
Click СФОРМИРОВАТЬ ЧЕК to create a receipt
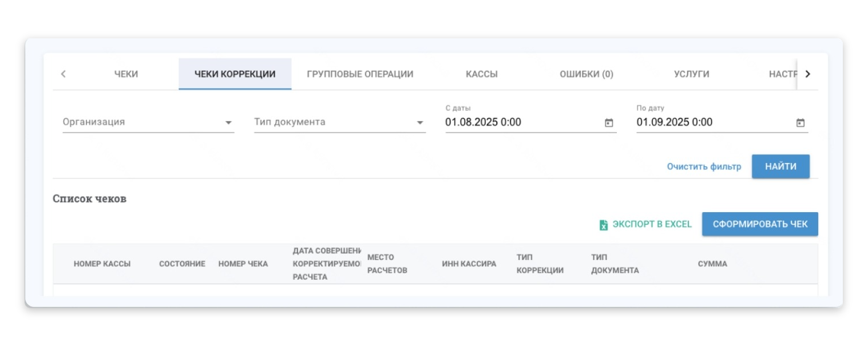[x=759, y=224]
